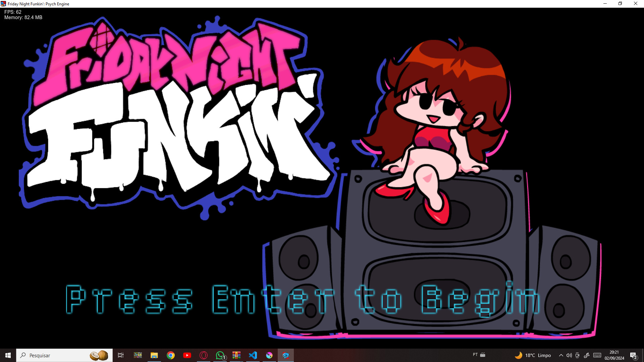Screen dimensions: 644x362
Task: Open WhatsApp from the taskbar
Action: (220, 355)
